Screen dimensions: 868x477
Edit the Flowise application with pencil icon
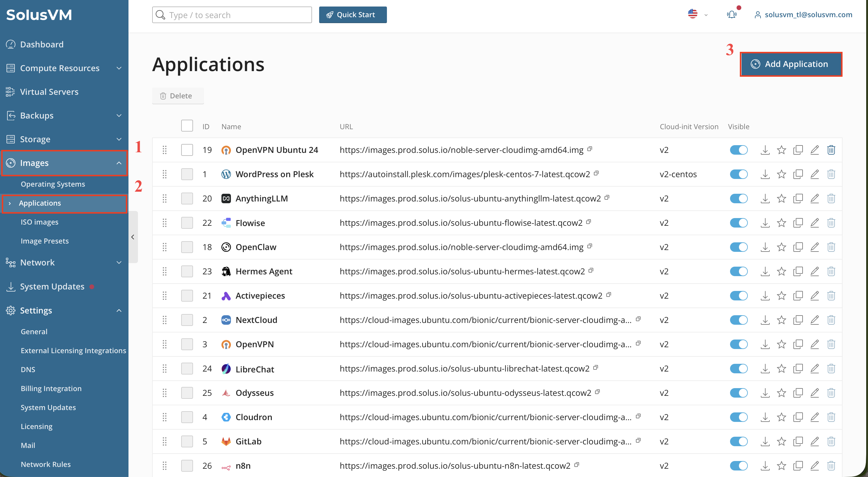click(x=814, y=223)
